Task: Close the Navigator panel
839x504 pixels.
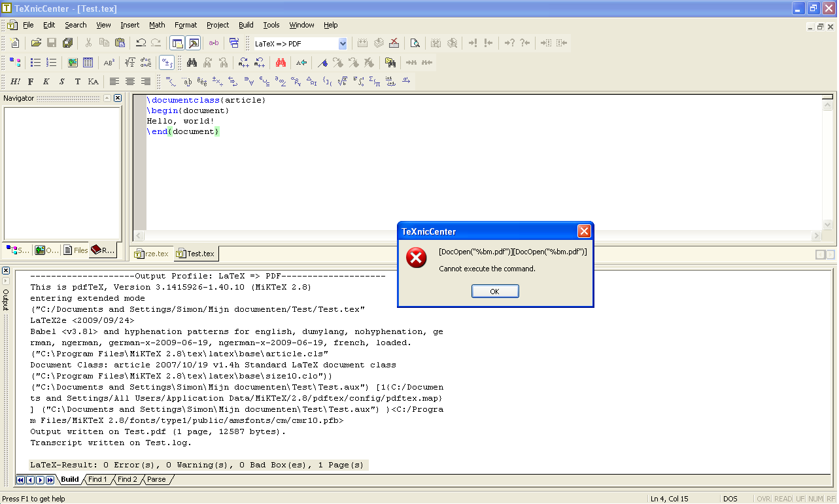Action: [118, 98]
